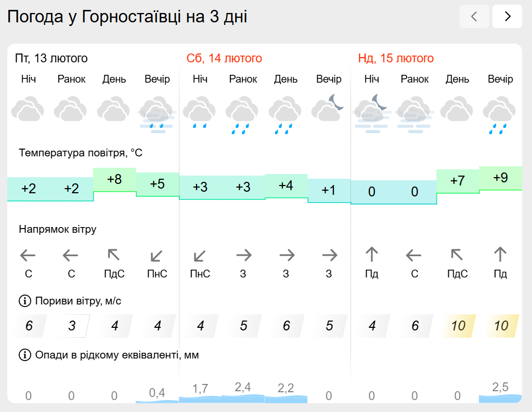Click Sunday evening +9 temperature bar
Screen dimensions: 532x412
pos(500,178)
